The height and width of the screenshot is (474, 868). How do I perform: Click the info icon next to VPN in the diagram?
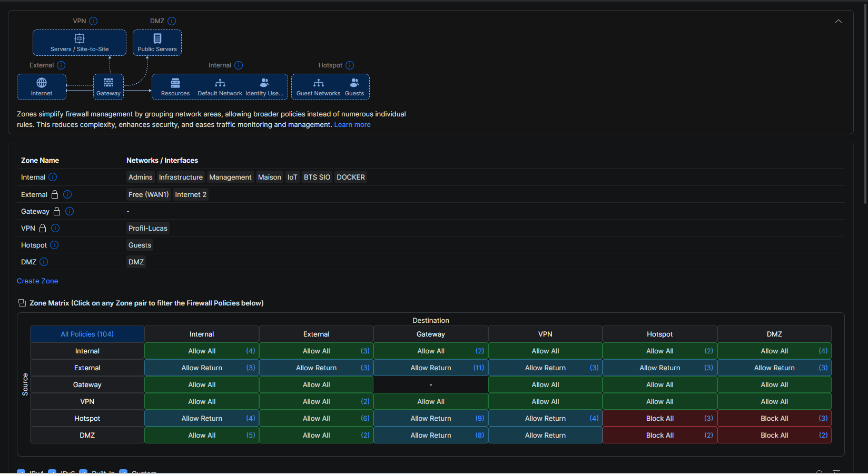point(93,21)
